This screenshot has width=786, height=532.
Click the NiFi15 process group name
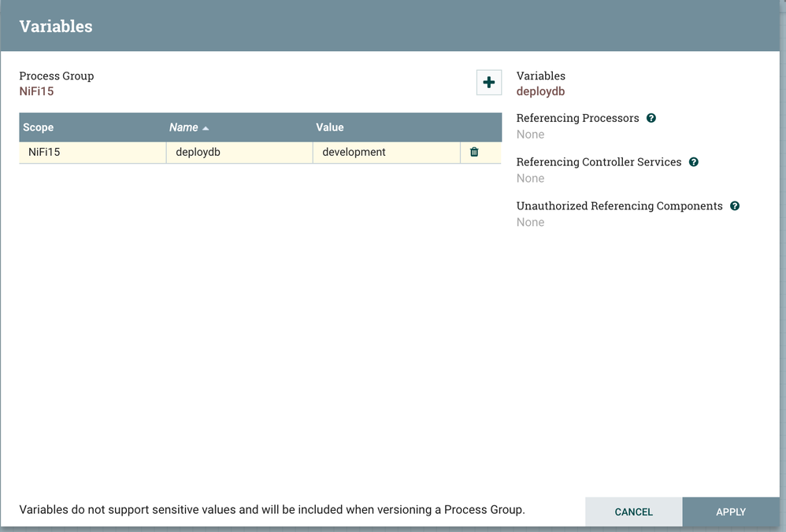[37, 91]
